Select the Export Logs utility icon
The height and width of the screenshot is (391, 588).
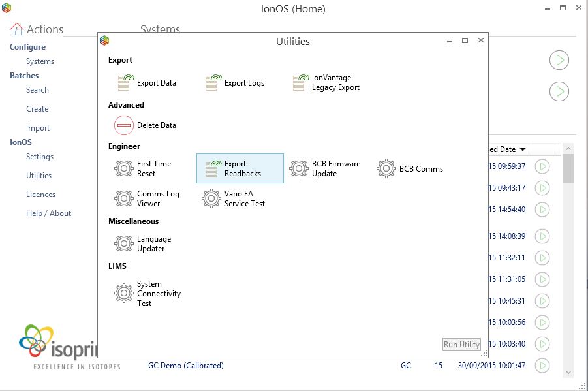tap(211, 83)
